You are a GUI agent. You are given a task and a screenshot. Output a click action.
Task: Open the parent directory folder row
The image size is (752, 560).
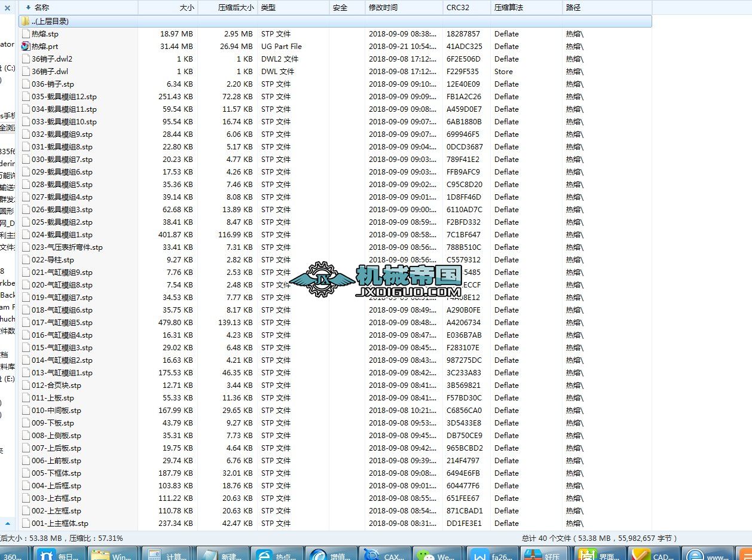tap(335, 21)
